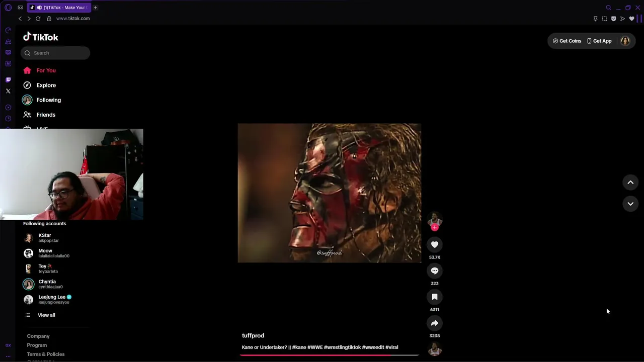
Task: Toggle the ad blocker shield
Action: [613, 19]
